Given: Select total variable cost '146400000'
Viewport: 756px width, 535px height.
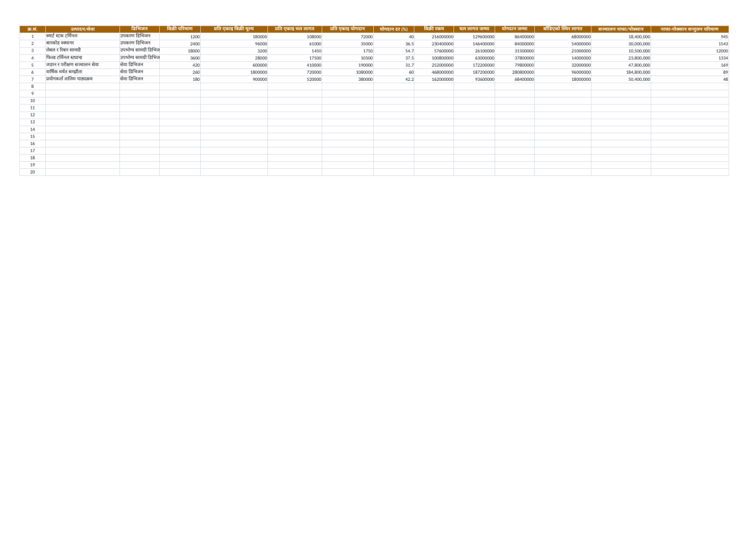Looking at the screenshot, I should coord(474,44).
